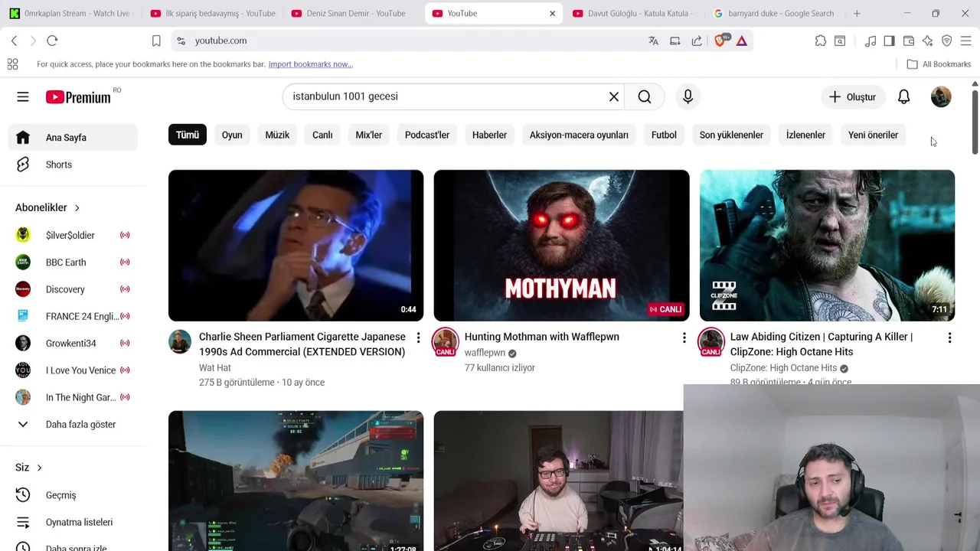Click the Brave Rewards triangle icon
This screenshot has height=551, width=980.
742,41
